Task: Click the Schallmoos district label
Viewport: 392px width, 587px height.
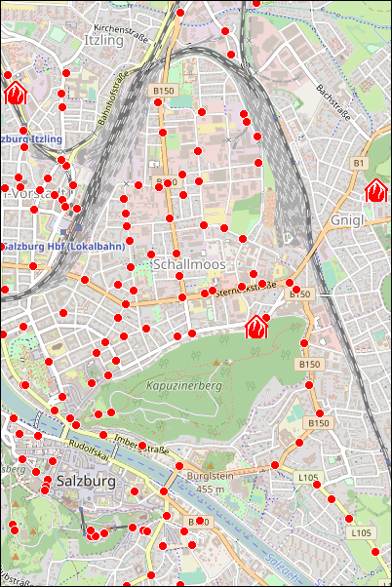Action: coord(189,264)
